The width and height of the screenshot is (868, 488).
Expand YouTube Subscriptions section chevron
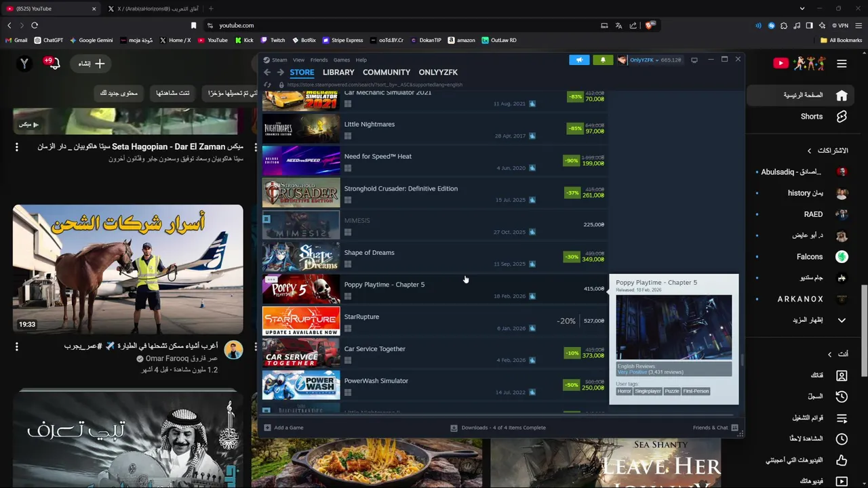click(809, 150)
